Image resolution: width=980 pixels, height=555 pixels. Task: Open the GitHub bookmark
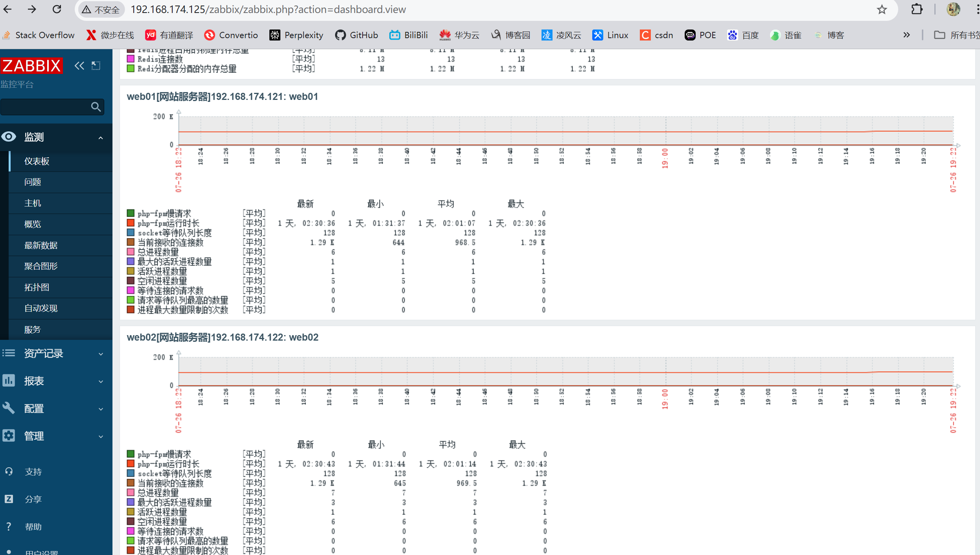click(356, 35)
